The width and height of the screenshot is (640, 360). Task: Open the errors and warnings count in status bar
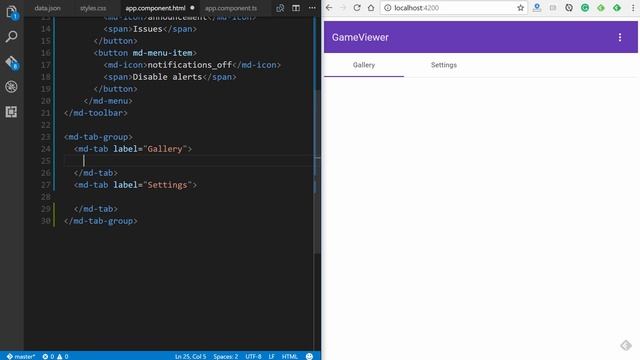[x=56, y=356]
